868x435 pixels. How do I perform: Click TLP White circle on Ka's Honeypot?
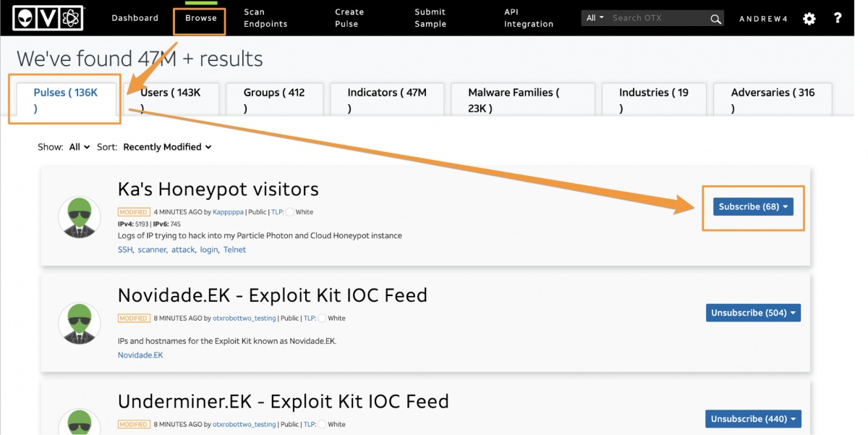289,213
